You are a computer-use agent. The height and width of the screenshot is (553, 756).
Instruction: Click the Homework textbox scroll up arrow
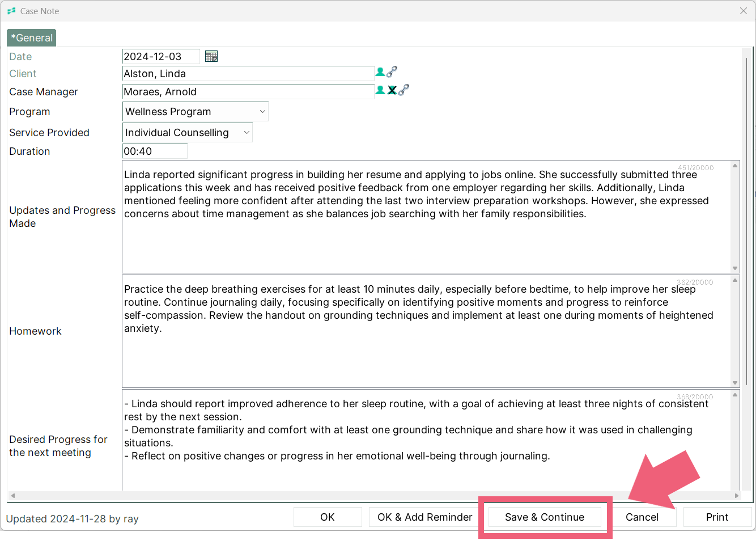tap(735, 280)
